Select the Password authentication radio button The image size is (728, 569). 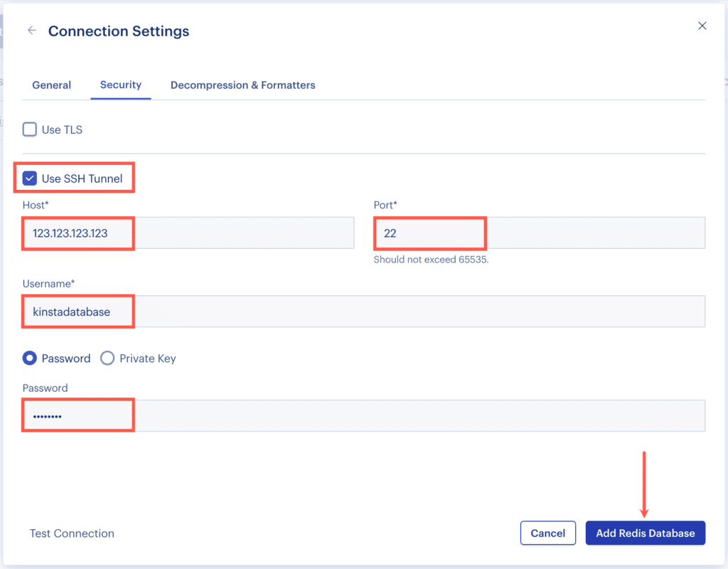pyautogui.click(x=29, y=358)
